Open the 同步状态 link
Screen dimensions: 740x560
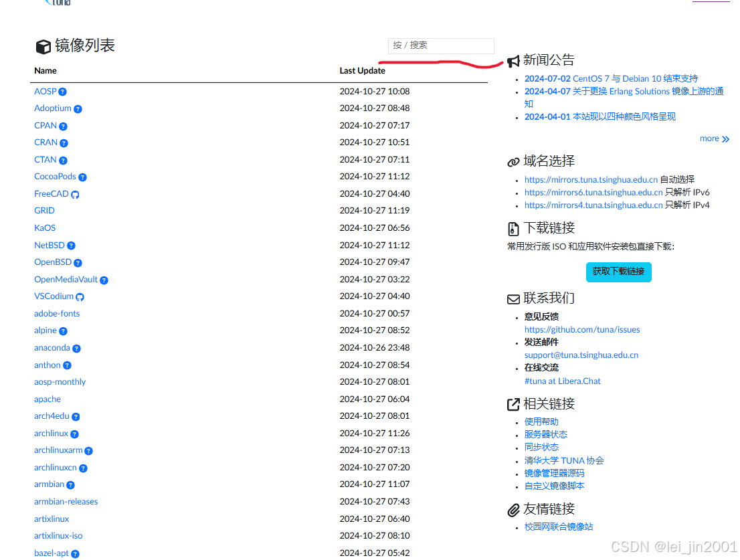click(x=541, y=447)
